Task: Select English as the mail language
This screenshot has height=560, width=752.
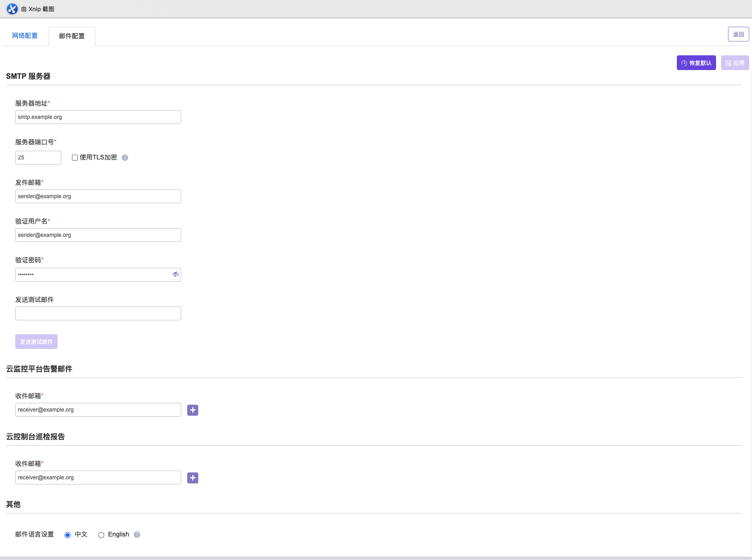Action: pos(101,535)
